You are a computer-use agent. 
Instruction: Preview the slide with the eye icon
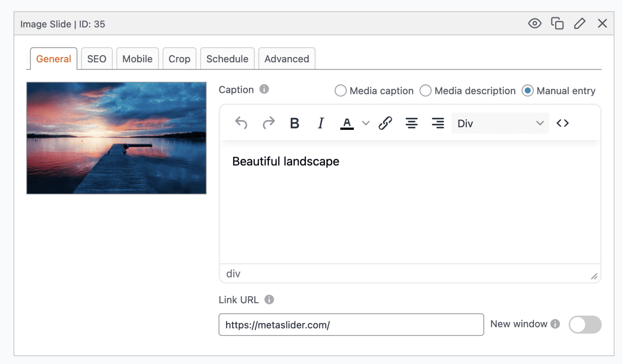535,23
